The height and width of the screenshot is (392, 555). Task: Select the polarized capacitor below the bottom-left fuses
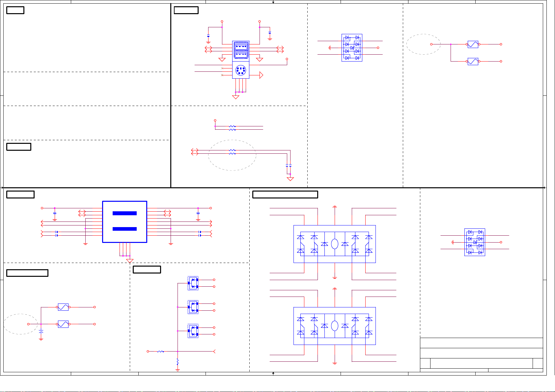point(41,332)
